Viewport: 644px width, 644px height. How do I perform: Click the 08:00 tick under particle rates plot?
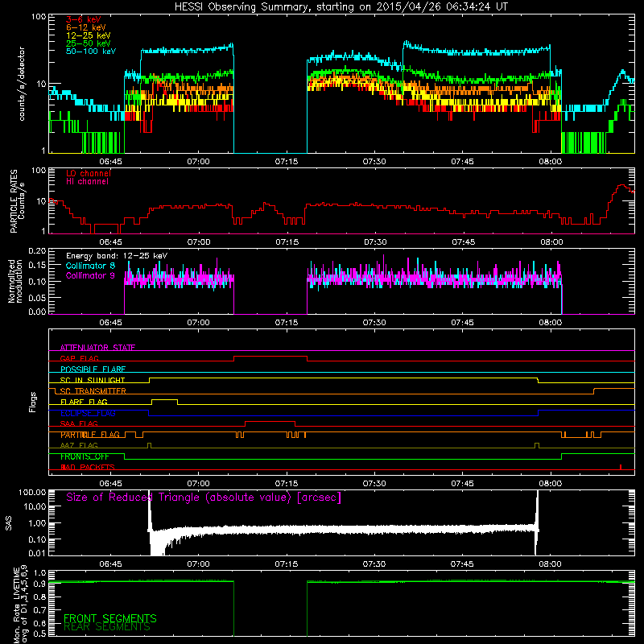pos(551,242)
